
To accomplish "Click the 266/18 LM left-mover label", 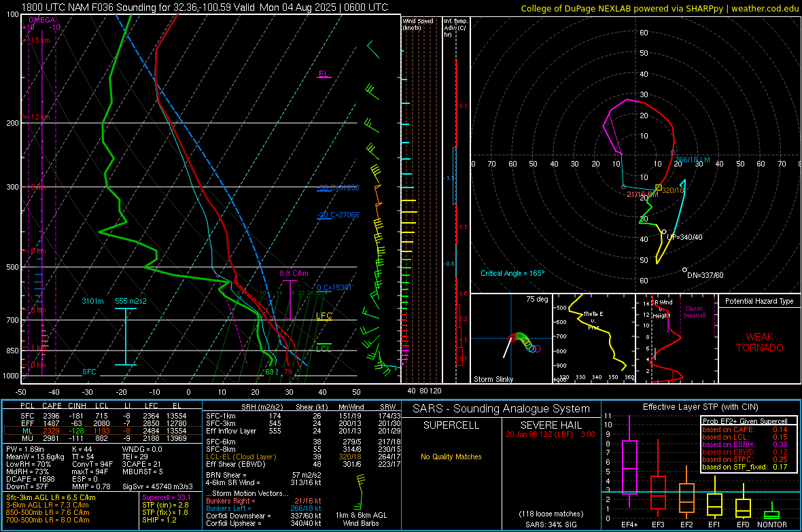I will pos(693,160).
